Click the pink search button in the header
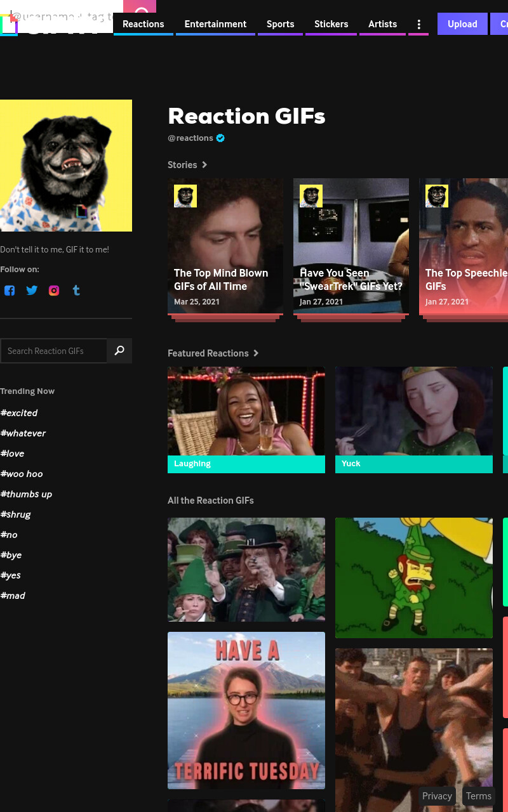Image resolution: width=508 pixels, height=812 pixels. point(140,8)
